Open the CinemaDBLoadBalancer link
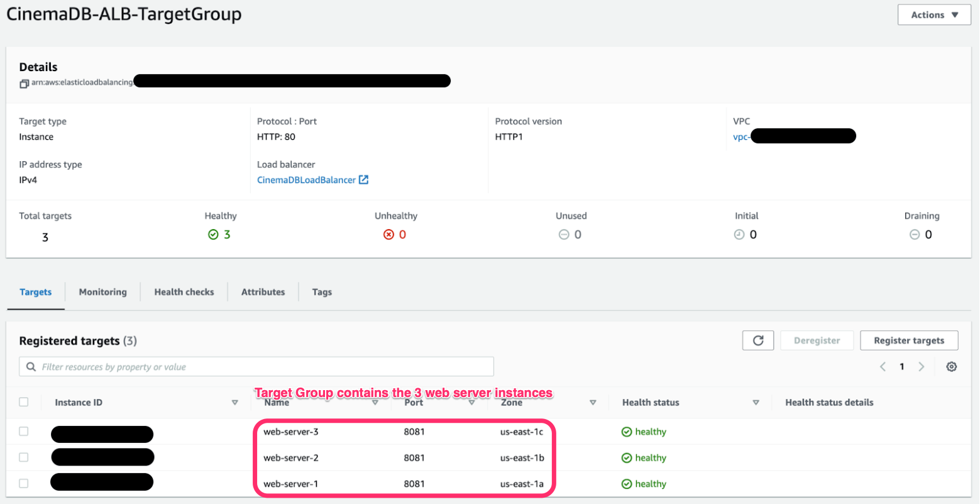The width and height of the screenshot is (980, 504). 306,180
